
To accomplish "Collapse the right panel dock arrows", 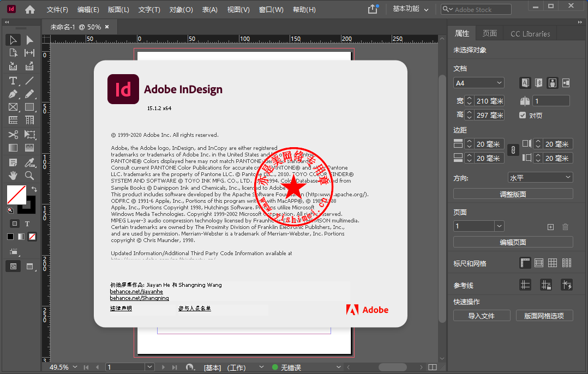I will coord(580,22).
